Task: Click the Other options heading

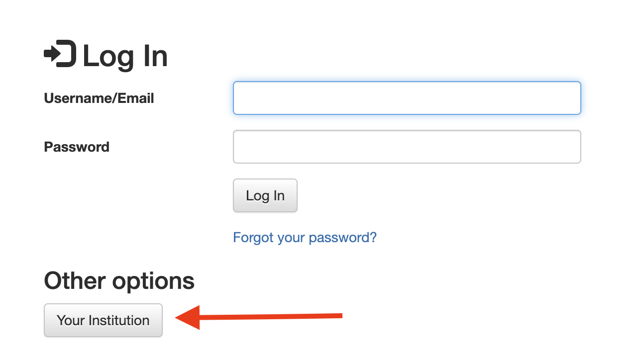Action: tap(119, 281)
